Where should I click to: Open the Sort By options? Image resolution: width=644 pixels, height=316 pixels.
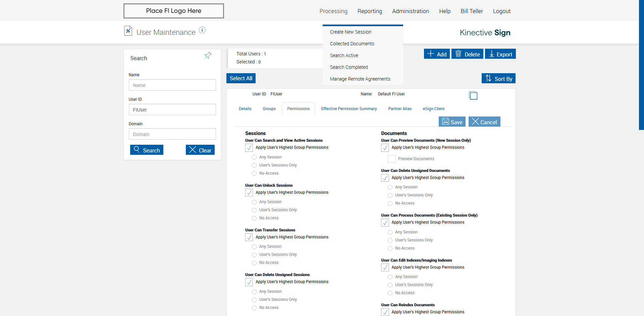tap(498, 79)
